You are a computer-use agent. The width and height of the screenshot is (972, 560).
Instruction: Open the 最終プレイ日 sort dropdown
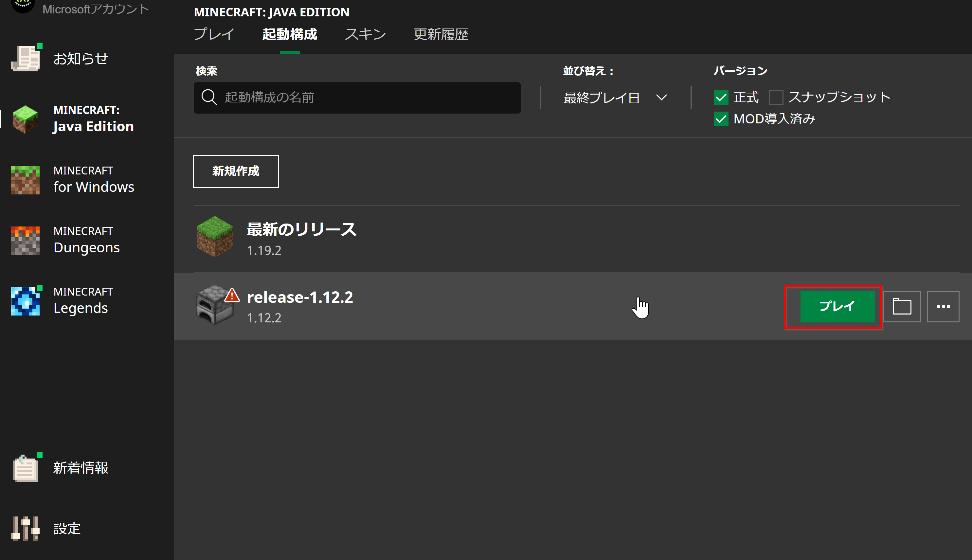(x=615, y=98)
